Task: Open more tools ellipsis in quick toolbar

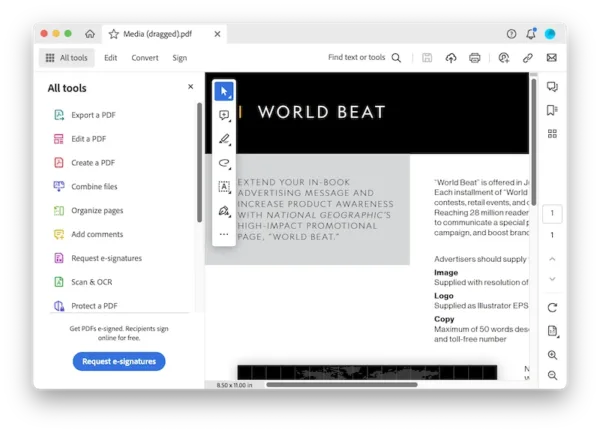Action: pyautogui.click(x=224, y=234)
